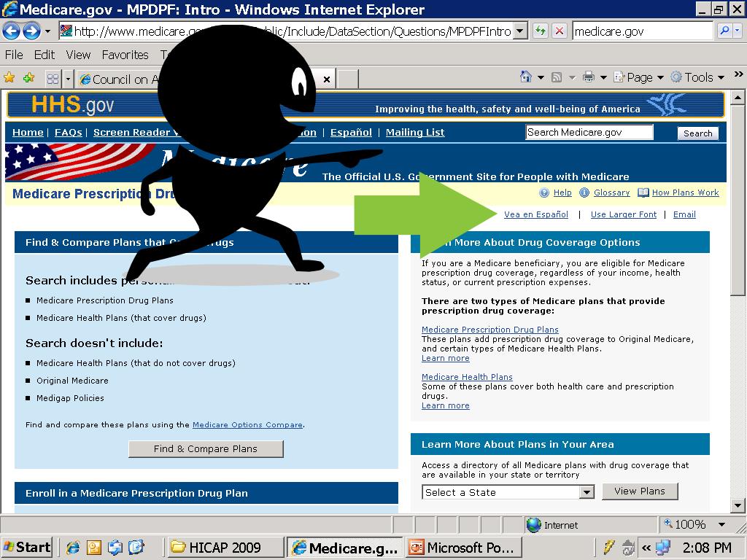The image size is (747, 560).
Task: Switch to Microsoft PowerPoint taskbar button
Action: (464, 548)
